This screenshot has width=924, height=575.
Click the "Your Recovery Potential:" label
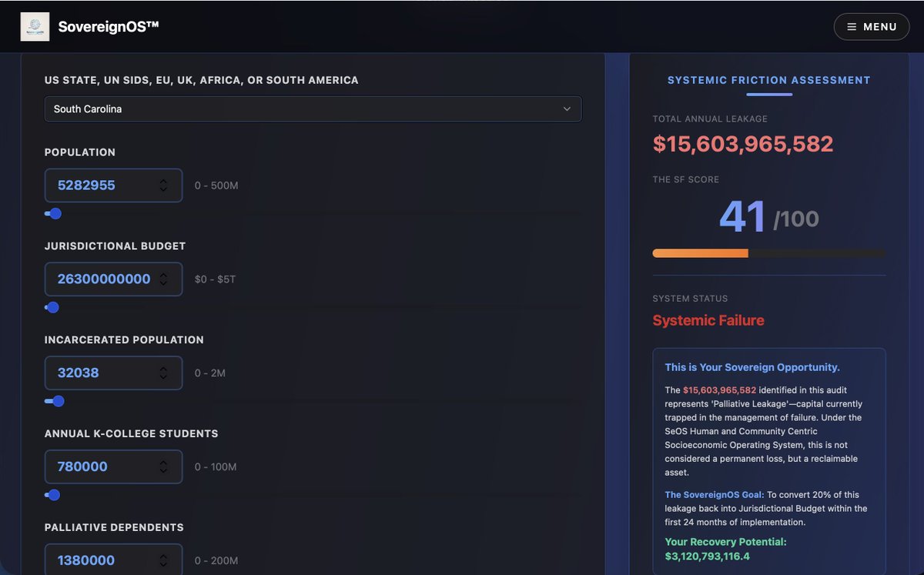click(725, 542)
